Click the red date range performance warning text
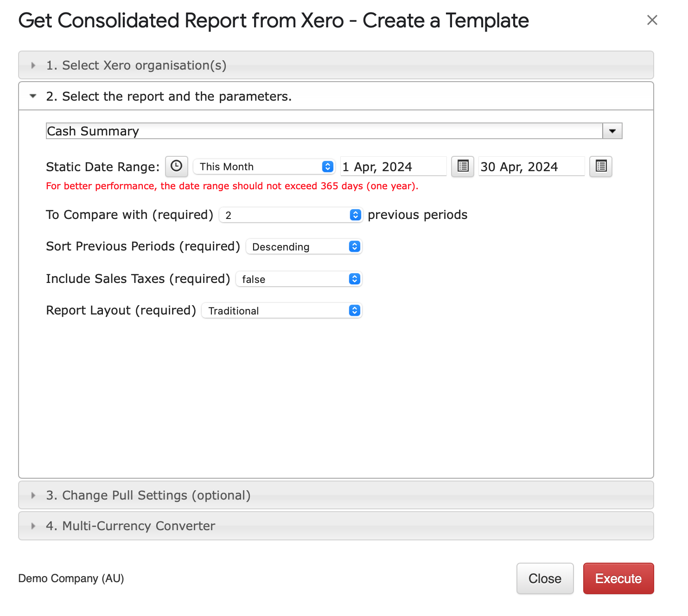 click(232, 186)
